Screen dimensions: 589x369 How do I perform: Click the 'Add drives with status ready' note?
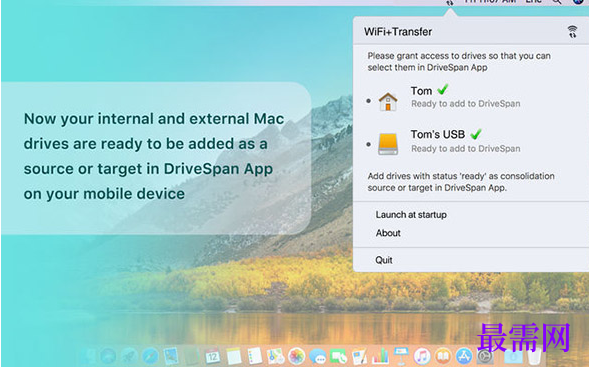[x=461, y=182]
